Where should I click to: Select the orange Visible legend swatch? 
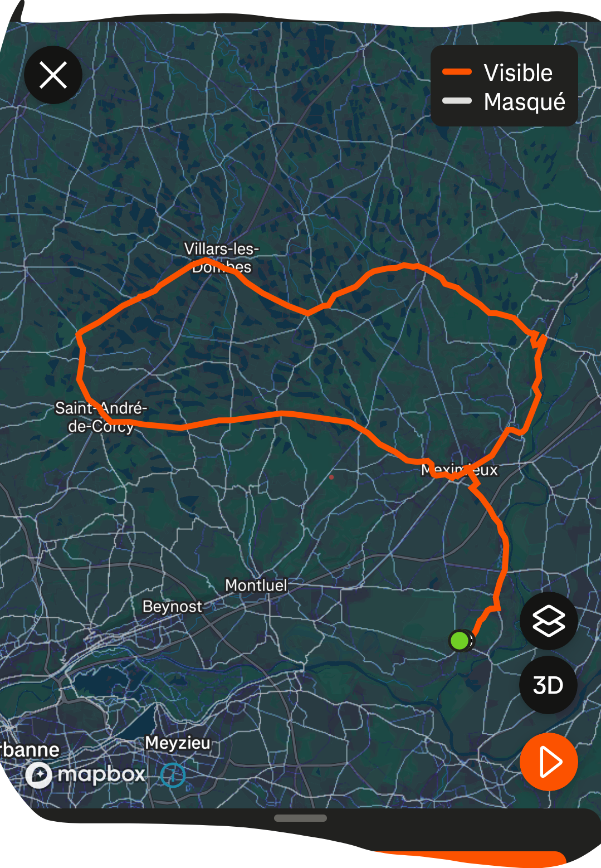coord(457,71)
